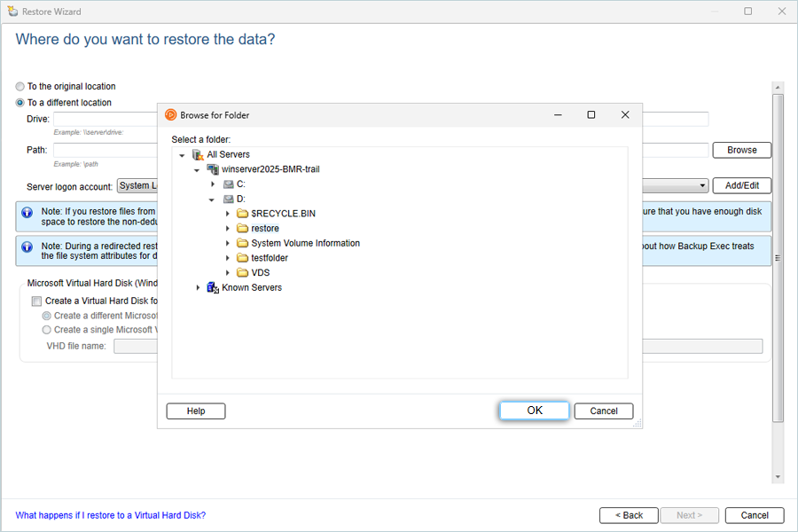
Task: Click the Restore Wizard title bar icon
Action: tap(12, 12)
